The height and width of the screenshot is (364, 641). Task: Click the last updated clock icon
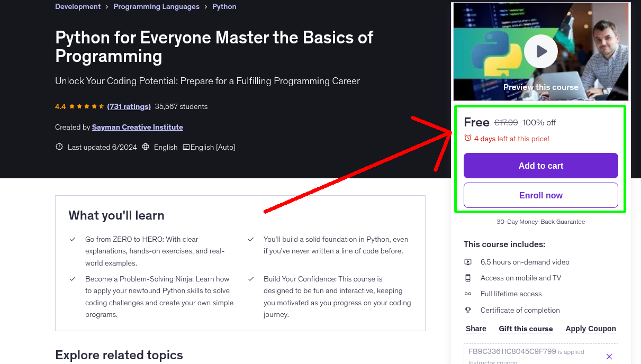59,147
